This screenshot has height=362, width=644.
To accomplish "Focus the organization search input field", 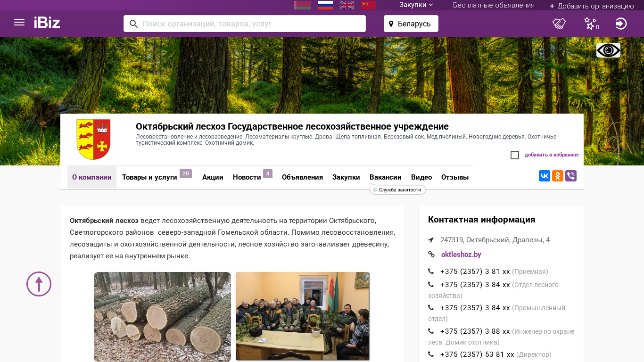I will (253, 24).
